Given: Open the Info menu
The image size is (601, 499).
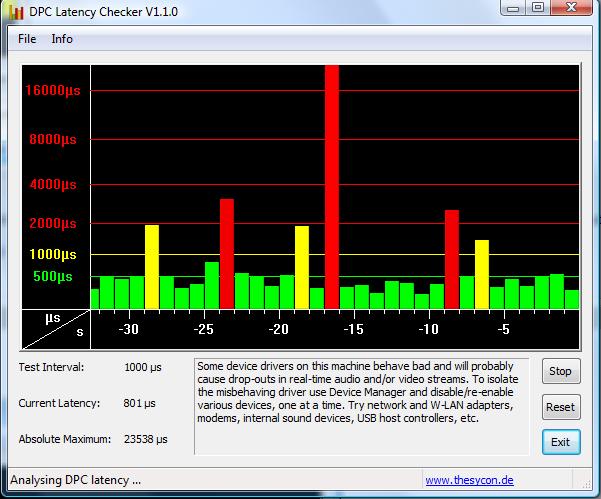Looking at the screenshot, I should (x=62, y=39).
